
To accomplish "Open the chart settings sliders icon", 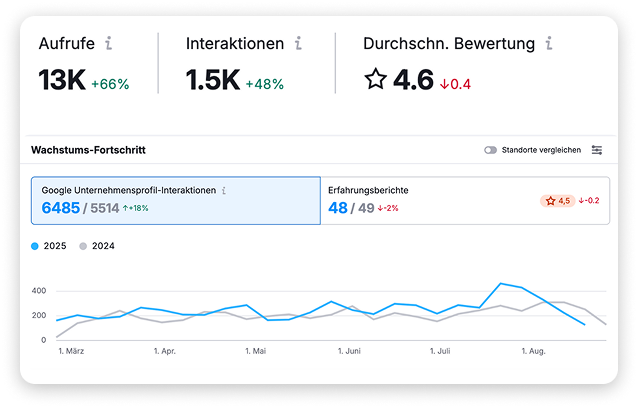I will point(597,150).
